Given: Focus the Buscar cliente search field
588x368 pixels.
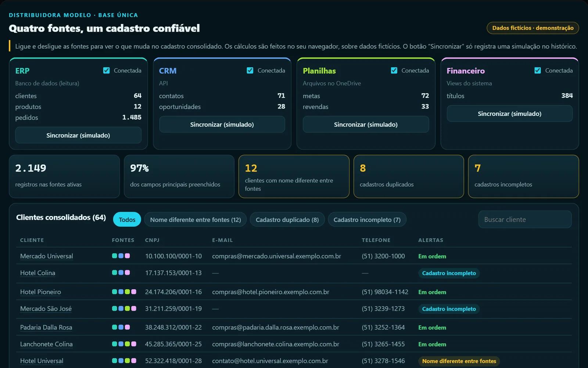Looking at the screenshot, I should 525,219.
